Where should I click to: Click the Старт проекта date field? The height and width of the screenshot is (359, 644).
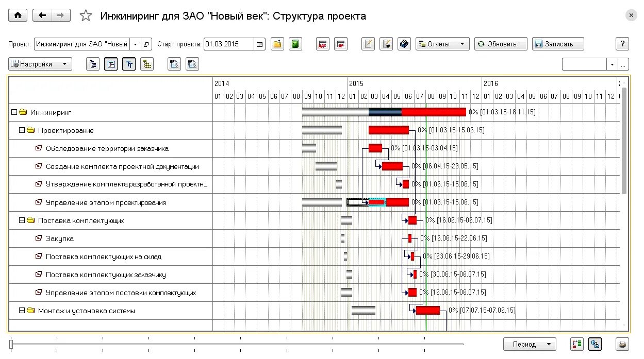(x=229, y=44)
